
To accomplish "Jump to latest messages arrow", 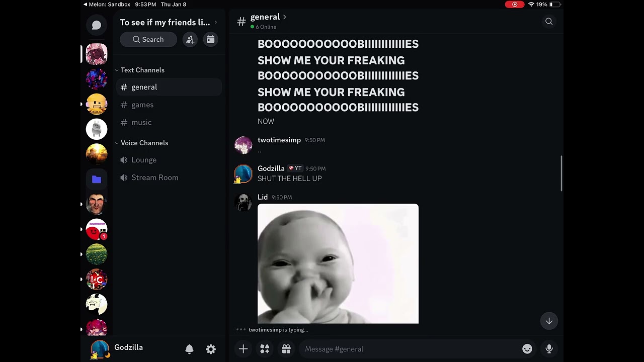I will click(549, 321).
